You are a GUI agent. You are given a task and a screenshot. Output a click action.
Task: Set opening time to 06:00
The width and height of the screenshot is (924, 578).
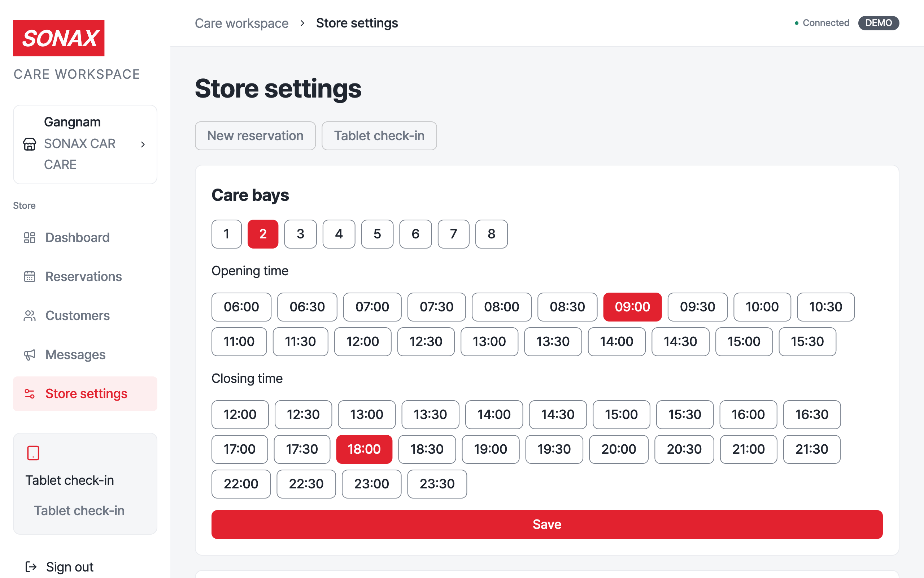pyautogui.click(x=241, y=307)
